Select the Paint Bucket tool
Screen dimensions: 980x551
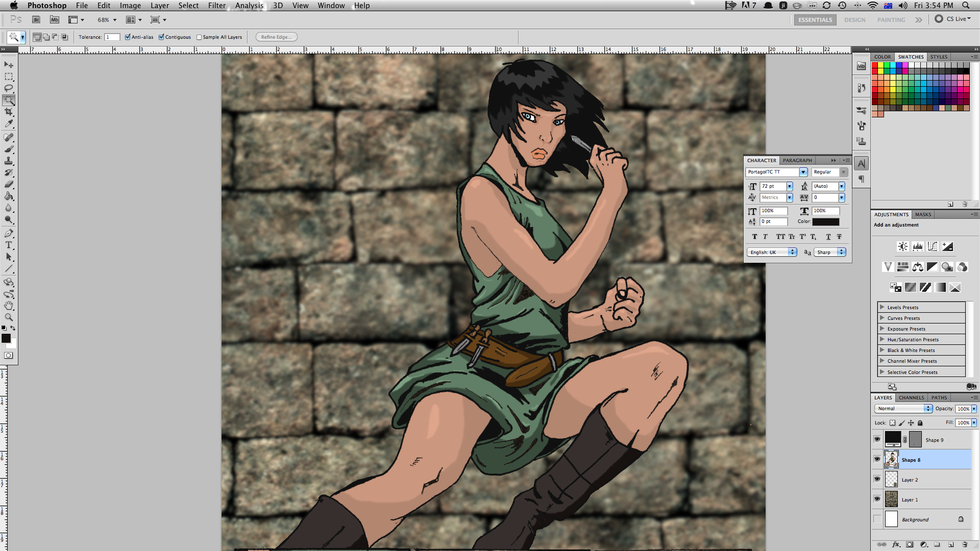click(x=9, y=196)
